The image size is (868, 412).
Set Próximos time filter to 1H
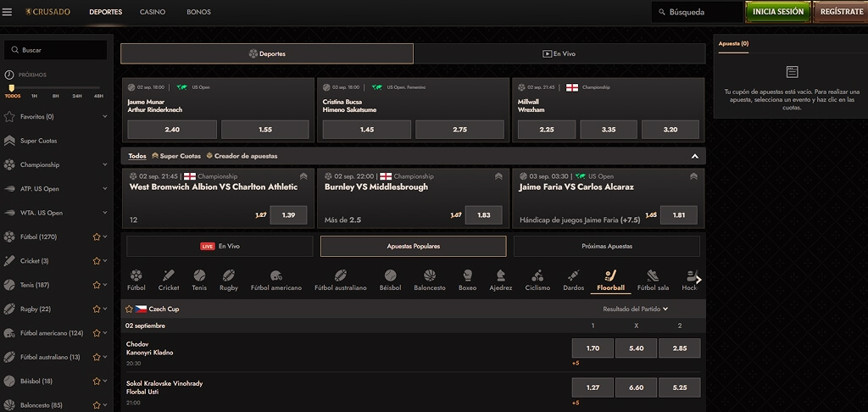click(x=34, y=96)
